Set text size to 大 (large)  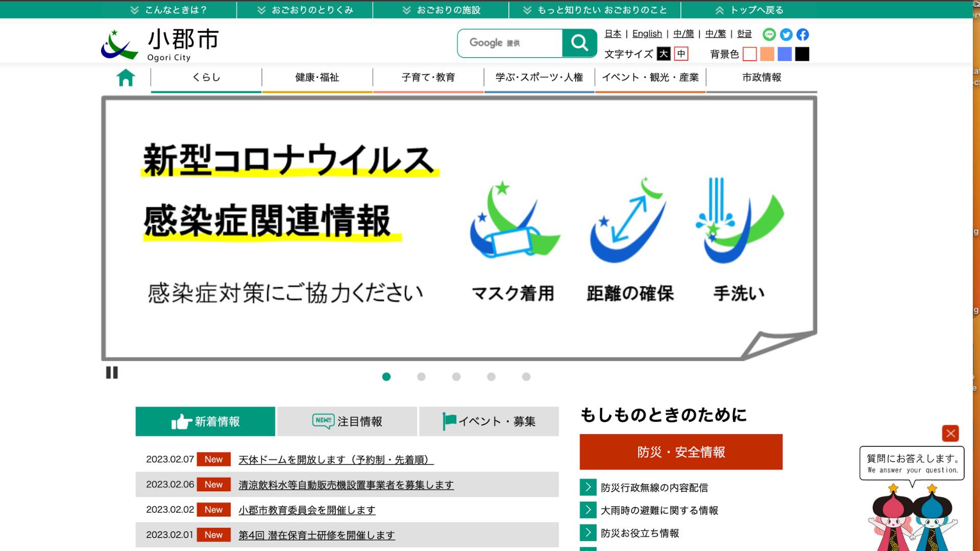664,54
